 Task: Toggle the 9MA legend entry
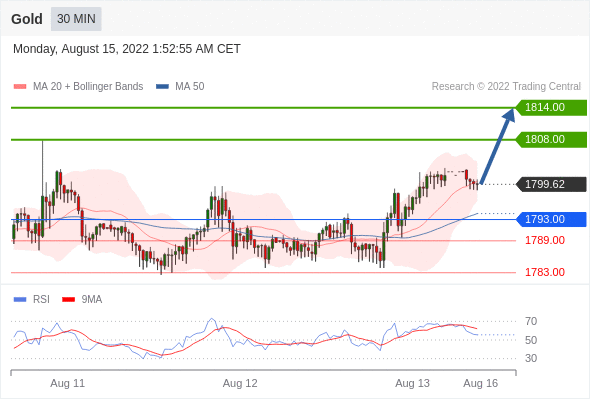point(82,300)
